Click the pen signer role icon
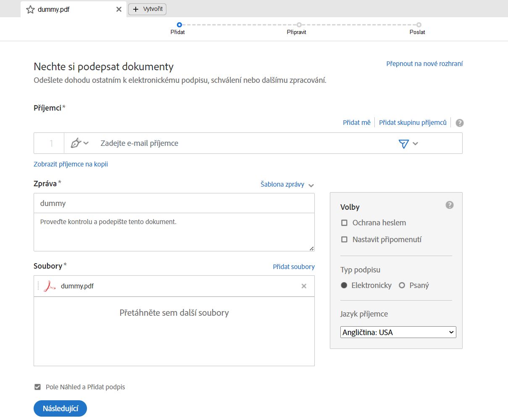 click(x=76, y=143)
